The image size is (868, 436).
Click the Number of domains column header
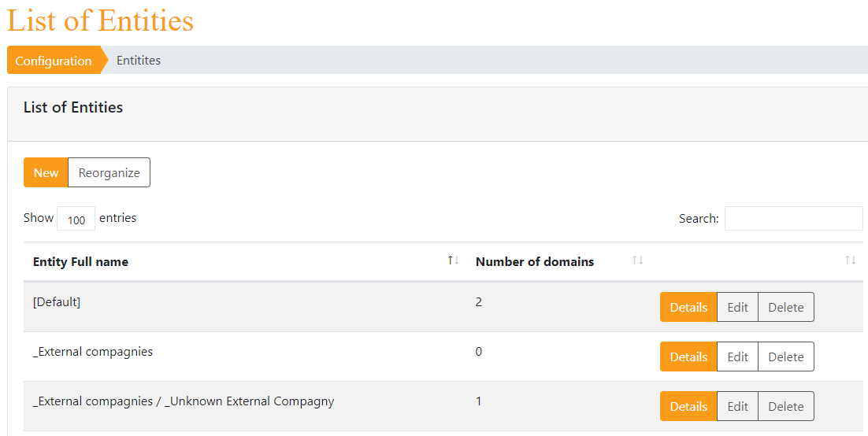[535, 262]
